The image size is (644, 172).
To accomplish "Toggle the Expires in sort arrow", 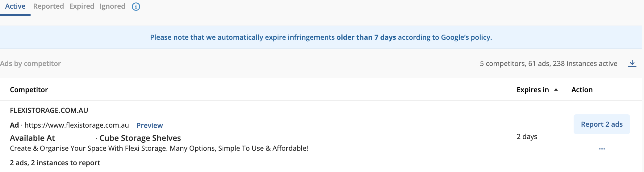I will pyautogui.click(x=556, y=90).
